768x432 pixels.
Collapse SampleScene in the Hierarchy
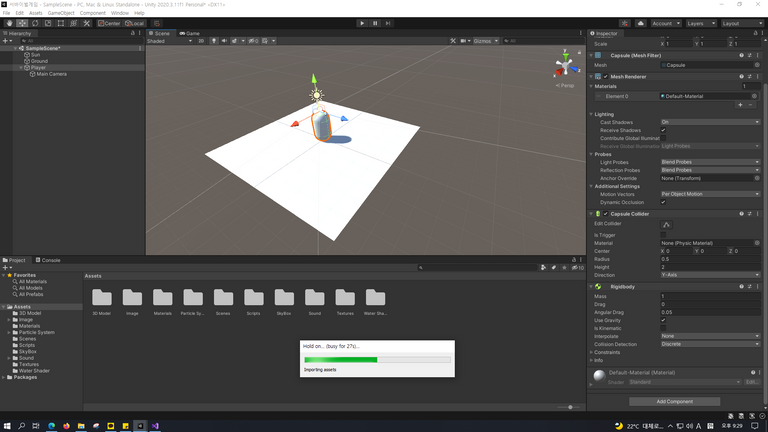(15, 48)
